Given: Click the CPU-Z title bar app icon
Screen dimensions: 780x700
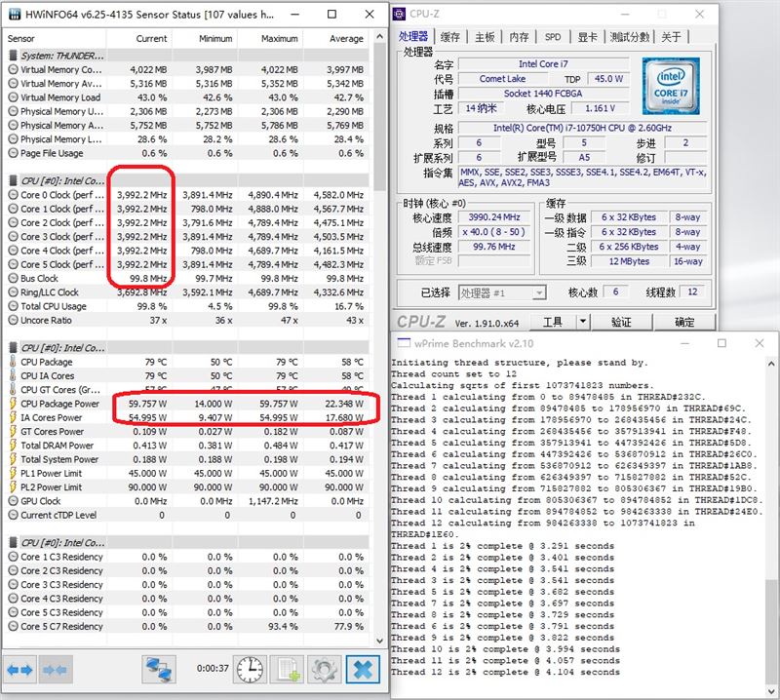Looking at the screenshot, I should 400,14.
